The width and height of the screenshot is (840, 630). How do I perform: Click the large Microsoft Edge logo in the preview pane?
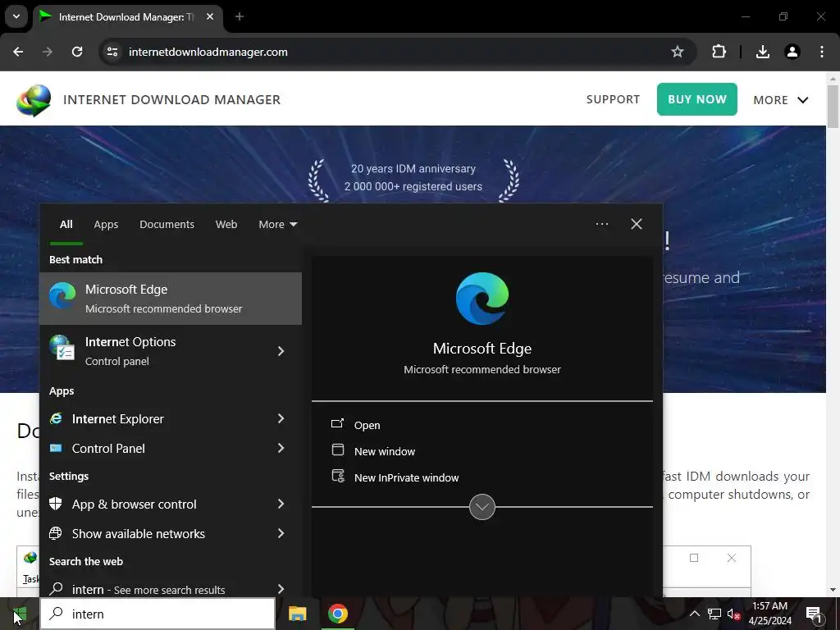pos(482,299)
